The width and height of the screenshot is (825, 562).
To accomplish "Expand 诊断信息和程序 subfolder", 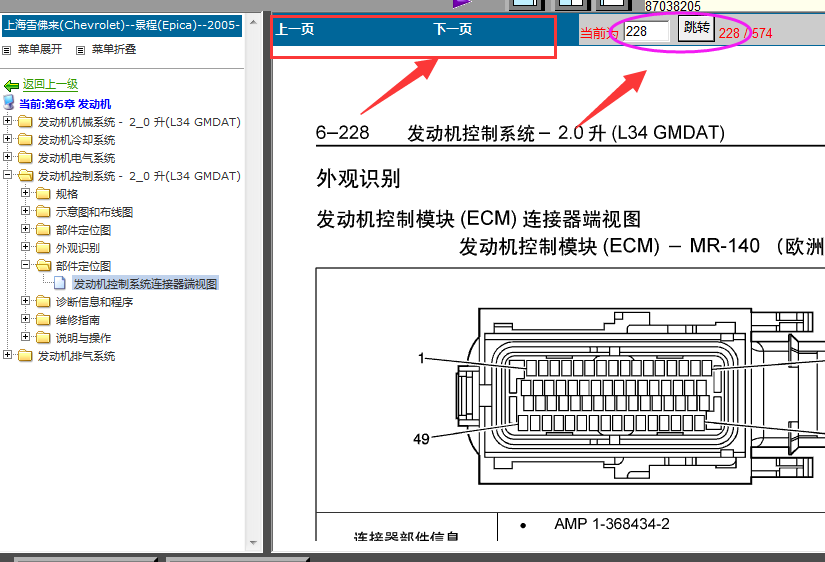I will 25,300.
